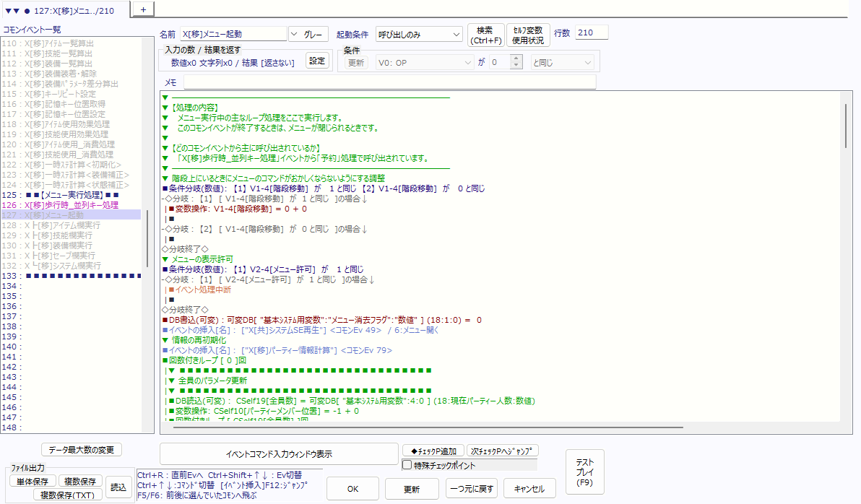The height and width of the screenshot is (504, 861).
Task: Click the 更新 button in 条件 group
Action: pos(356,63)
